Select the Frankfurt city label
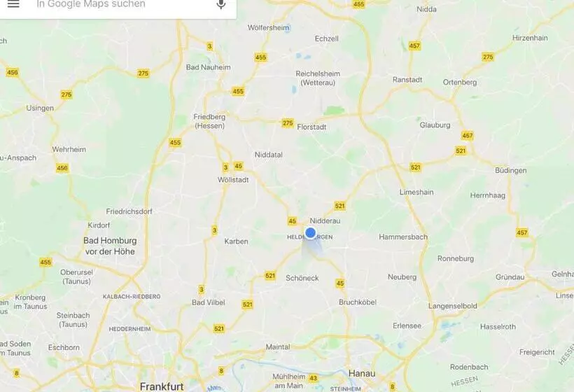The image size is (574, 392). coord(162,386)
